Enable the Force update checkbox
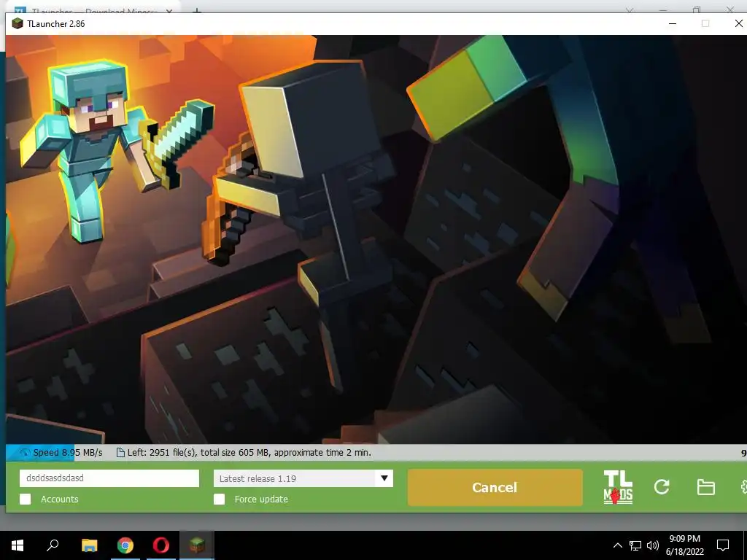 coord(219,499)
